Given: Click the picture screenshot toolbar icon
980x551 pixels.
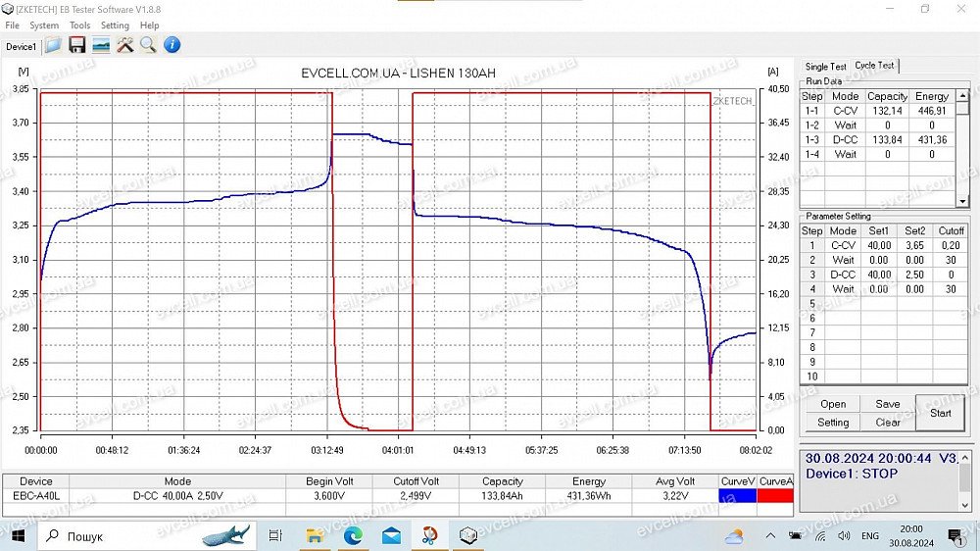Looking at the screenshot, I should tap(101, 45).
